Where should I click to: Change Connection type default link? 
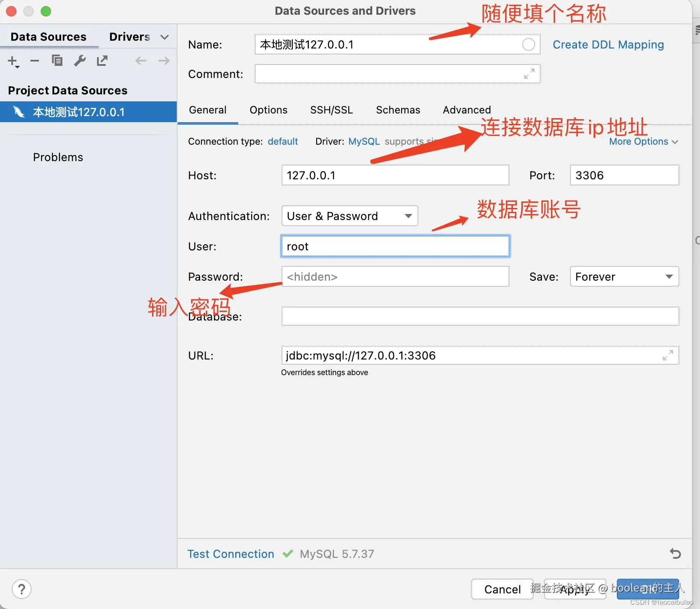pyautogui.click(x=283, y=141)
